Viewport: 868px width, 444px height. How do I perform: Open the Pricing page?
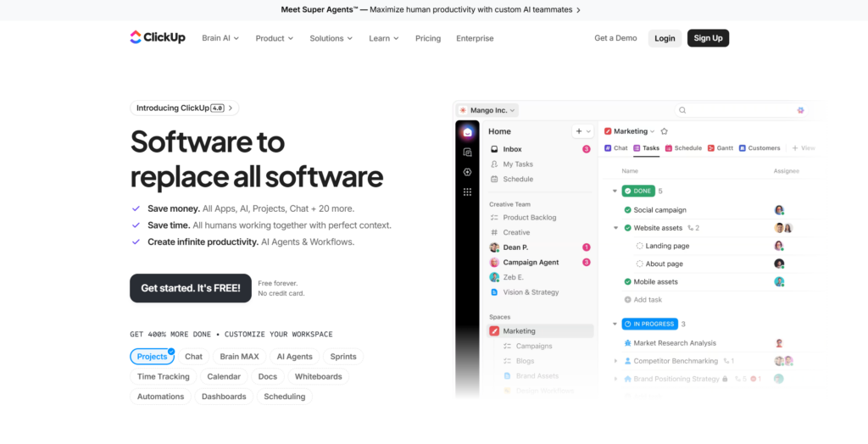pos(428,38)
